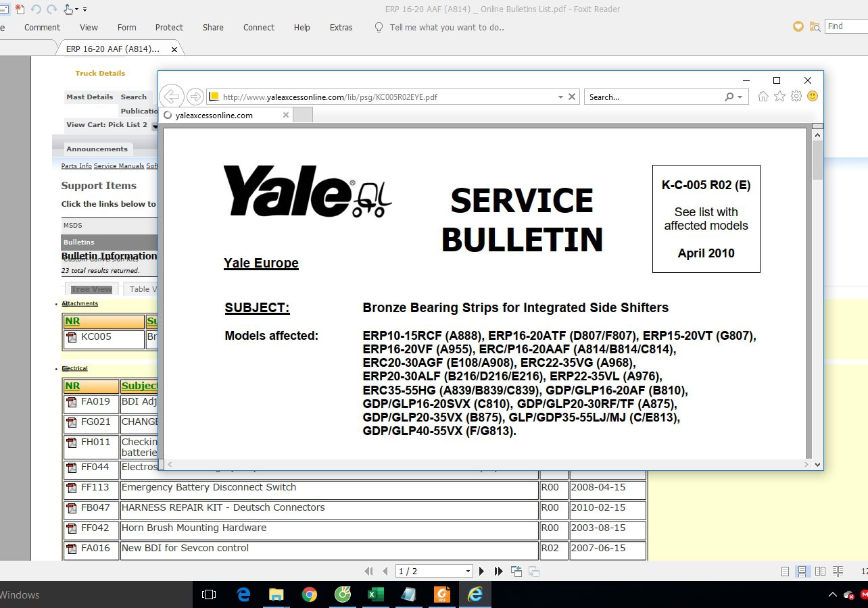Select the yaleaxcessonline.com browser tab

(226, 115)
